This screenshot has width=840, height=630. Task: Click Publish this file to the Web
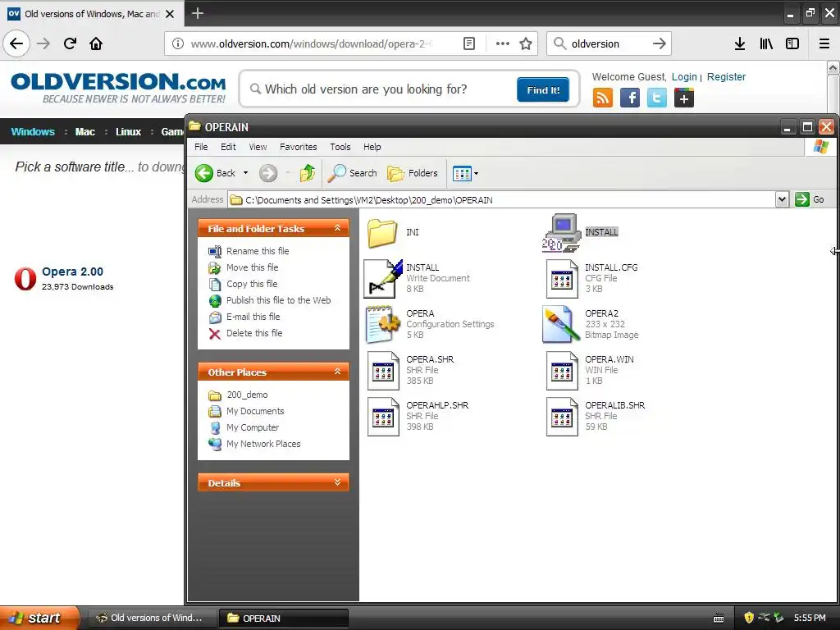click(x=279, y=300)
